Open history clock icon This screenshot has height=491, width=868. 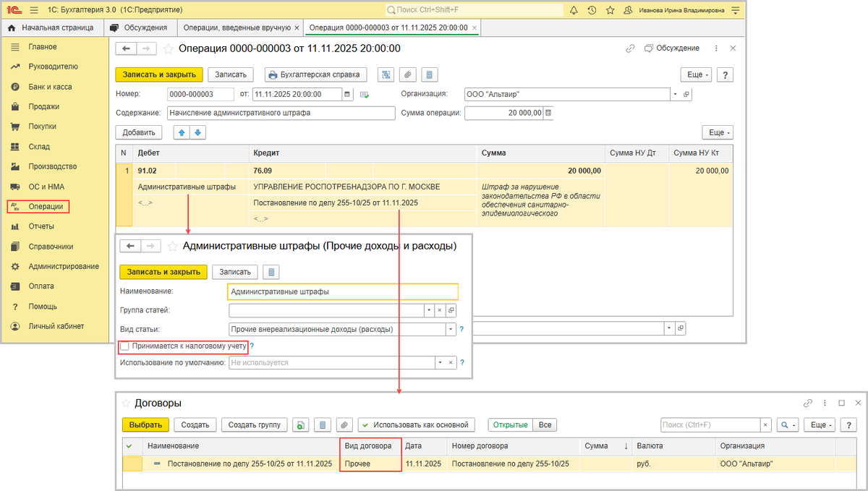[592, 10]
